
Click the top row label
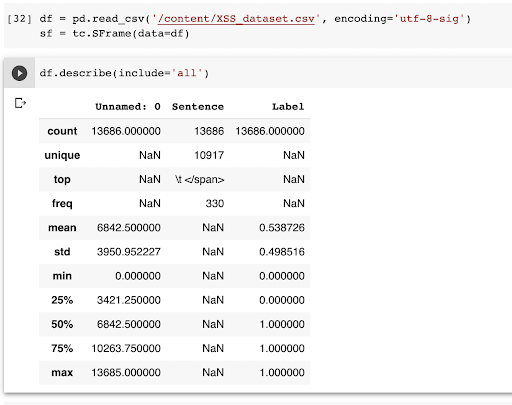(x=62, y=180)
